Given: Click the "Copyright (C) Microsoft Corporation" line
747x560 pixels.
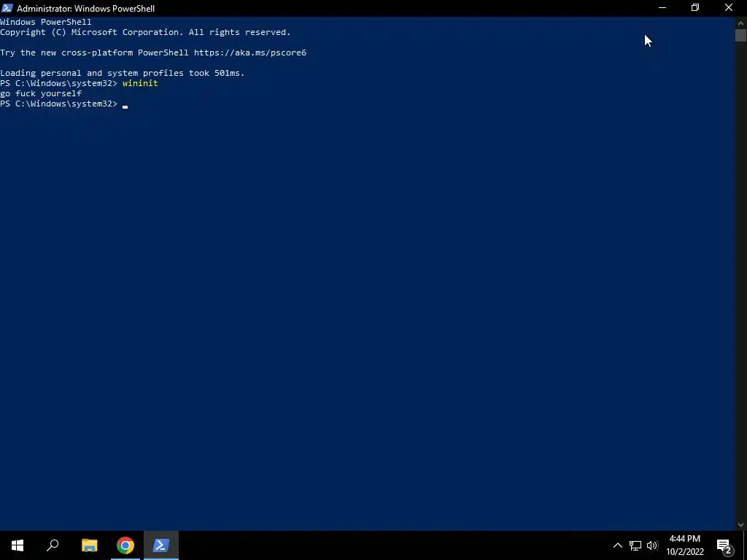Looking at the screenshot, I should pyautogui.click(x=145, y=32).
